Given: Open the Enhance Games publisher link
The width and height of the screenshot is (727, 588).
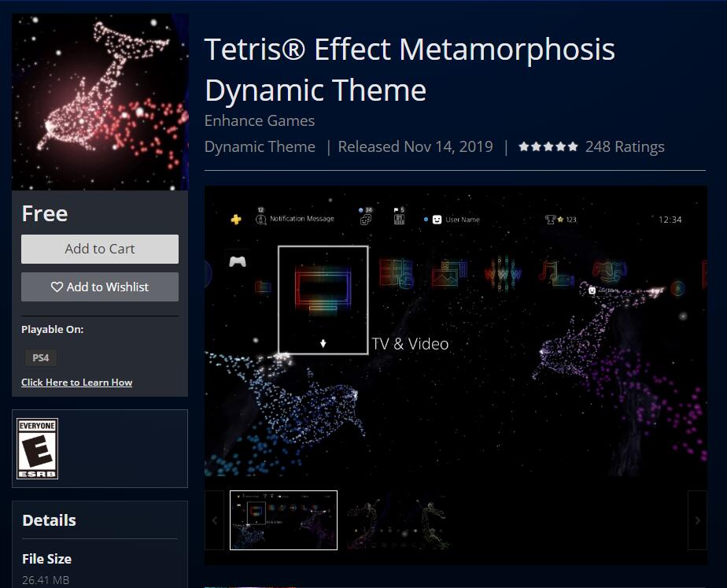Looking at the screenshot, I should (x=260, y=120).
